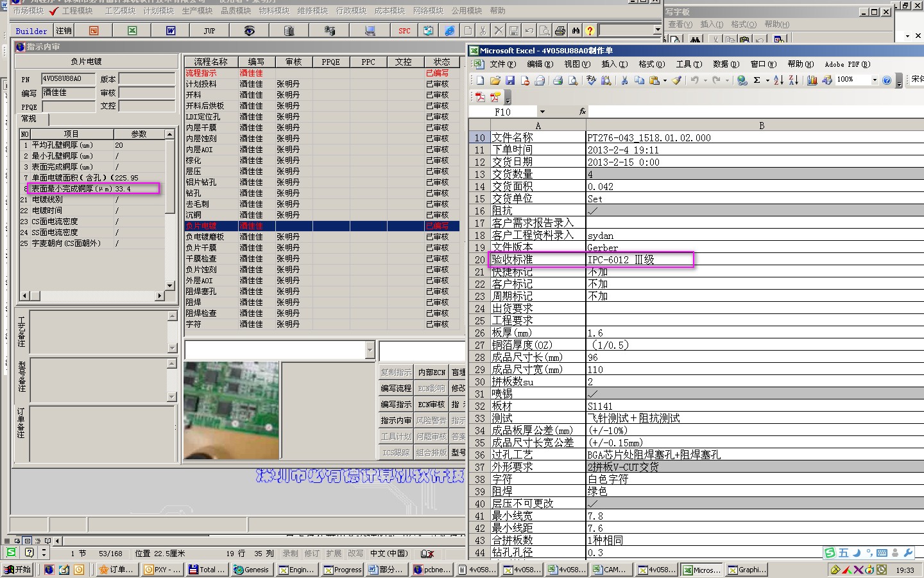Click the JUP button in the ERP toolbar
Screen dimensions: 924x578
(x=209, y=31)
